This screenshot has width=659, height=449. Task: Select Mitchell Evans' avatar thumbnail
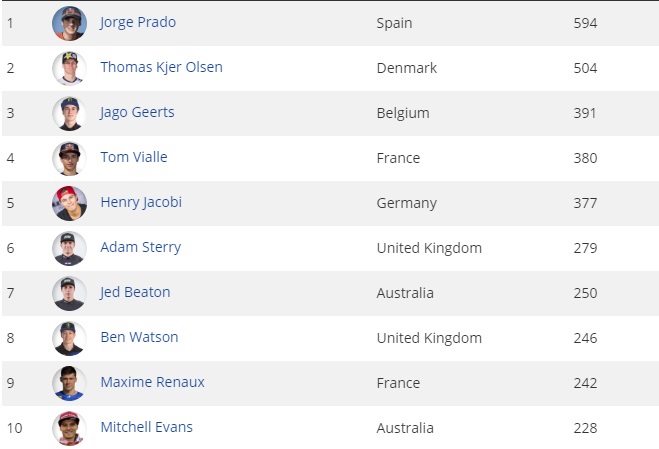click(69, 428)
